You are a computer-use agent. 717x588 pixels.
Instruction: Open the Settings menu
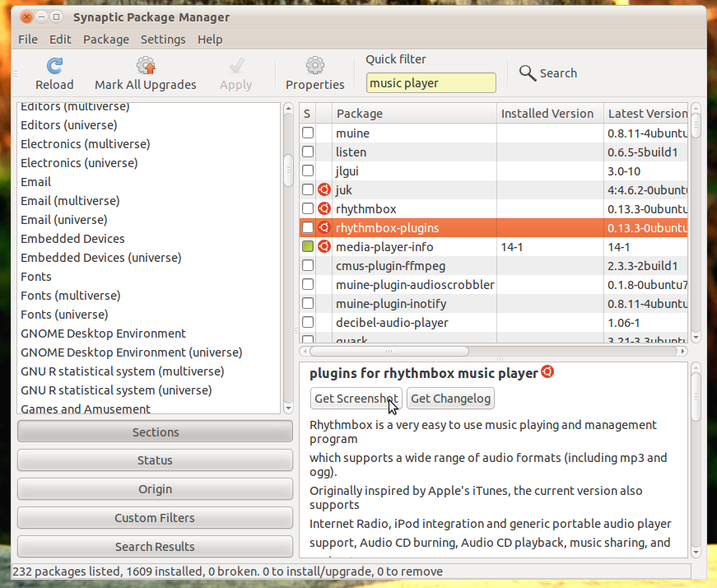(x=163, y=40)
